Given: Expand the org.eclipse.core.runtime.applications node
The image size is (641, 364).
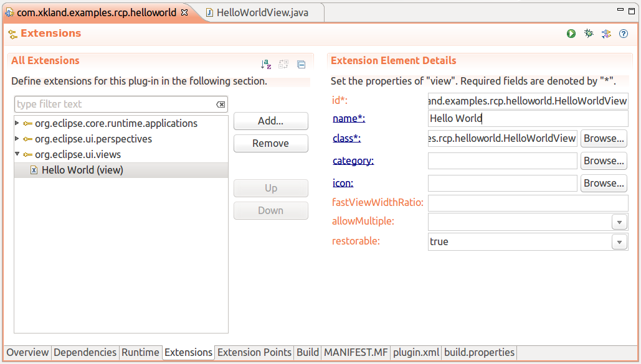Looking at the screenshot, I should 17,123.
